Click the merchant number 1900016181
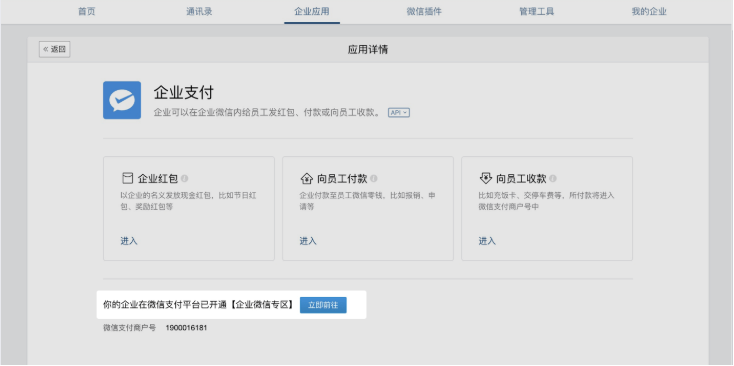 point(186,328)
